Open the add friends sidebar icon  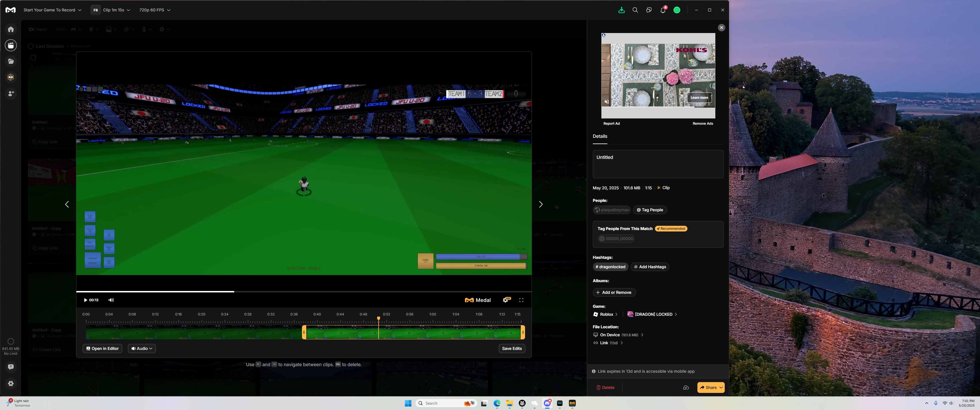[11, 93]
